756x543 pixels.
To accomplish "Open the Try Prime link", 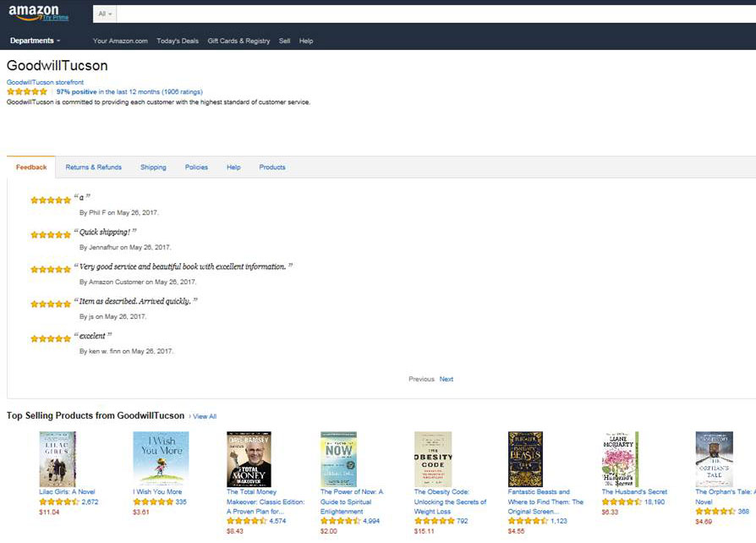I will 56,18.
